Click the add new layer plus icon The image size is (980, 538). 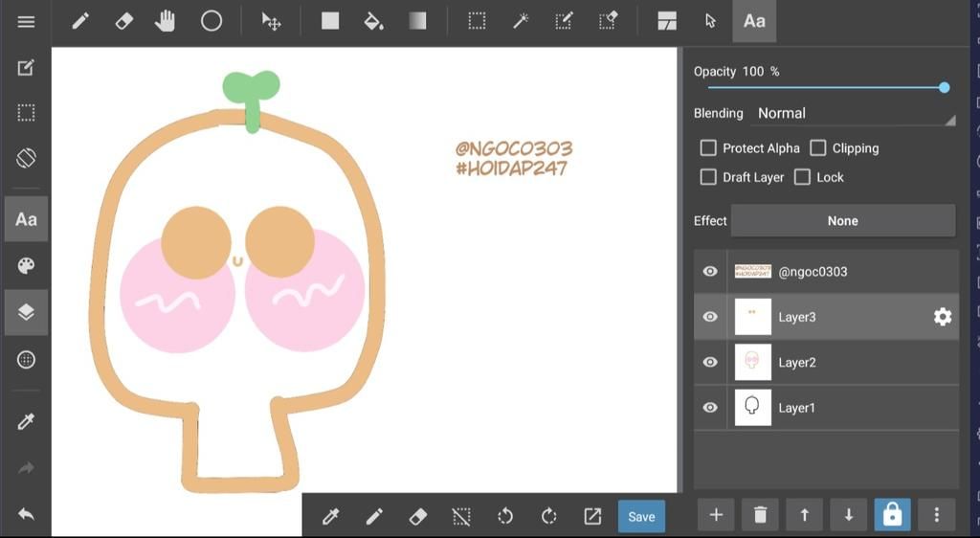716,515
